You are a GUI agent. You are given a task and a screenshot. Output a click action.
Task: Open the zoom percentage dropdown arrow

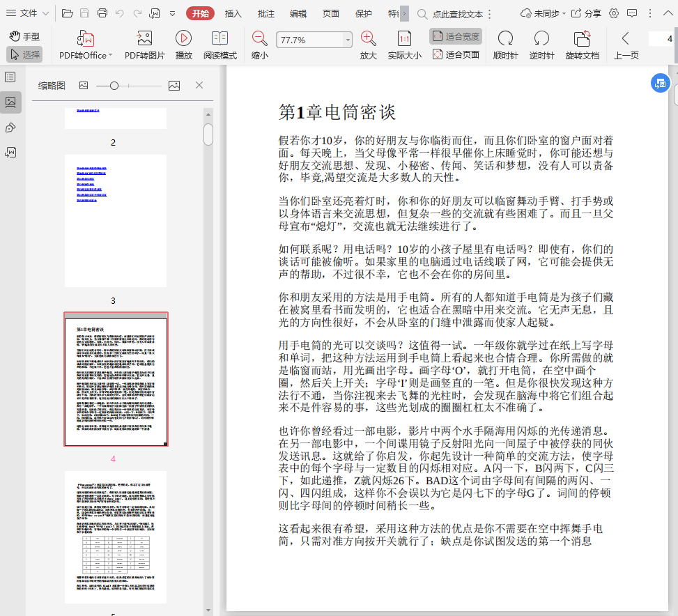click(x=348, y=40)
